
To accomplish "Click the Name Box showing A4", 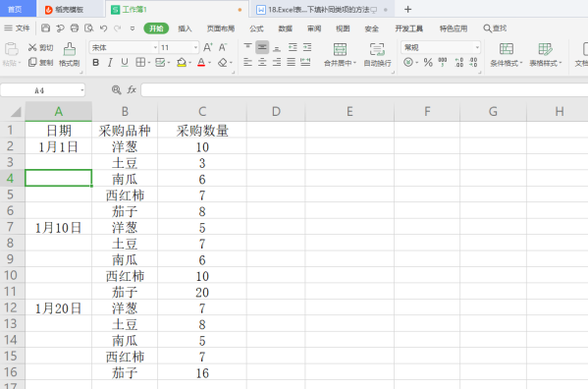I will pos(39,90).
